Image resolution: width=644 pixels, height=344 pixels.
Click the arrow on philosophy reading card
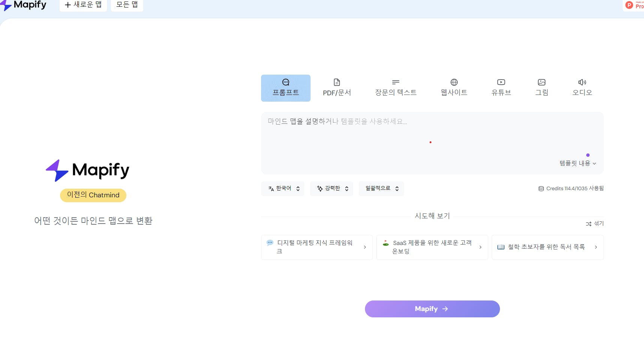[x=596, y=247]
